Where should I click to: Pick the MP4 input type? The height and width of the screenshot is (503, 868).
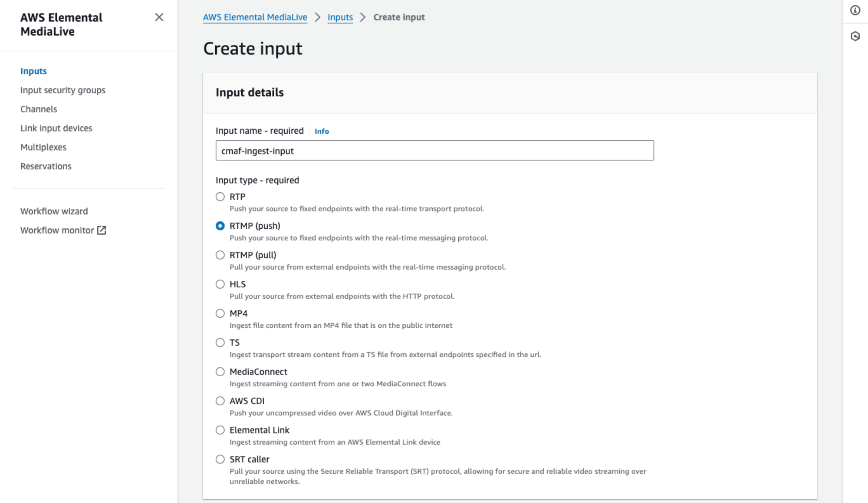click(220, 313)
